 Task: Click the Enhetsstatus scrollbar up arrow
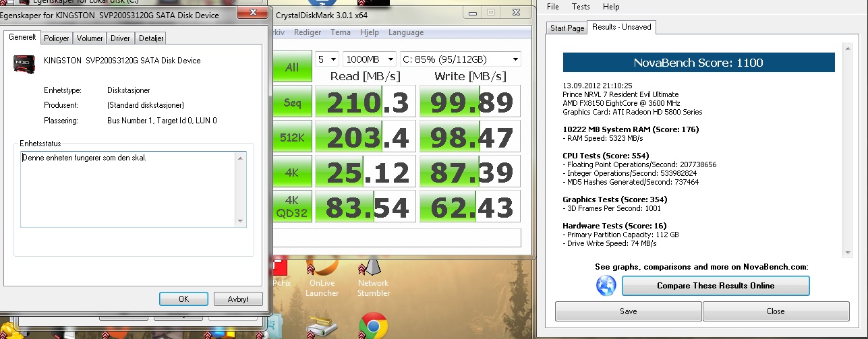point(240,158)
